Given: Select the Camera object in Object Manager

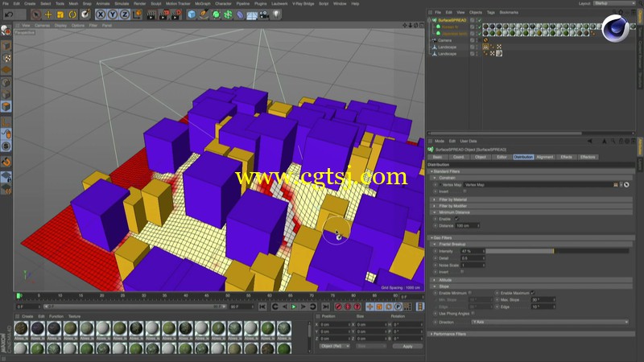Looking at the screenshot, I should (445, 41).
